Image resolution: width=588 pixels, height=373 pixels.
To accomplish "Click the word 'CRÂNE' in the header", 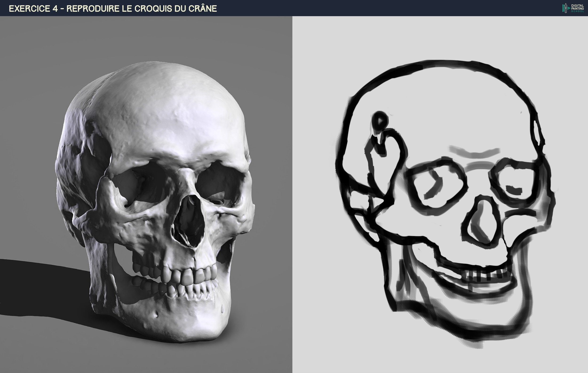I will [203, 8].
